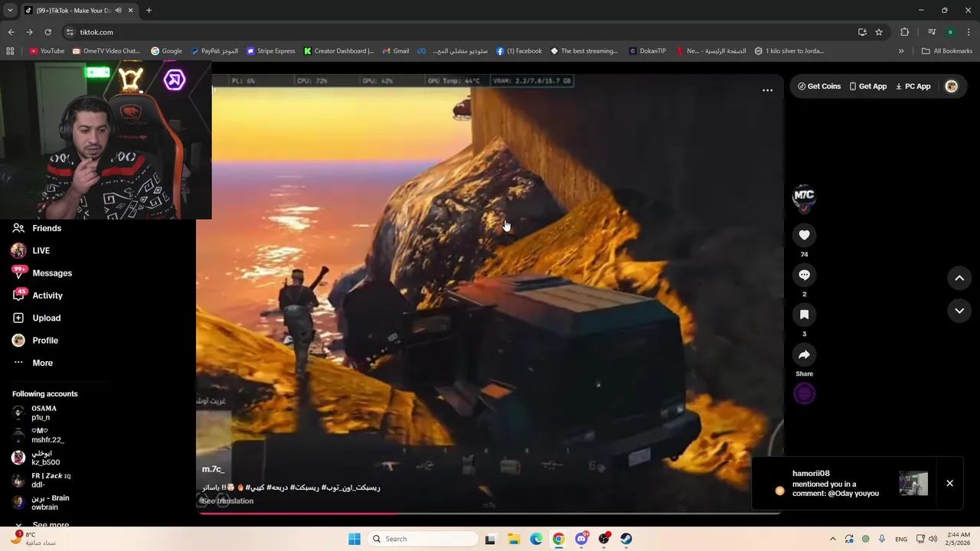
Task: Mute the TikTok tab audio icon
Action: tap(118, 11)
